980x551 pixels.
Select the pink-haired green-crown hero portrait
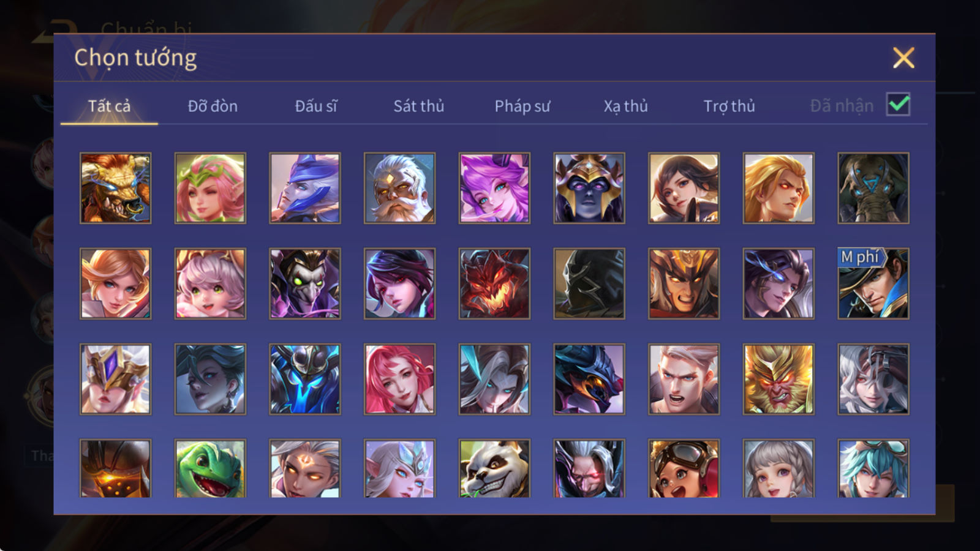pos(210,188)
